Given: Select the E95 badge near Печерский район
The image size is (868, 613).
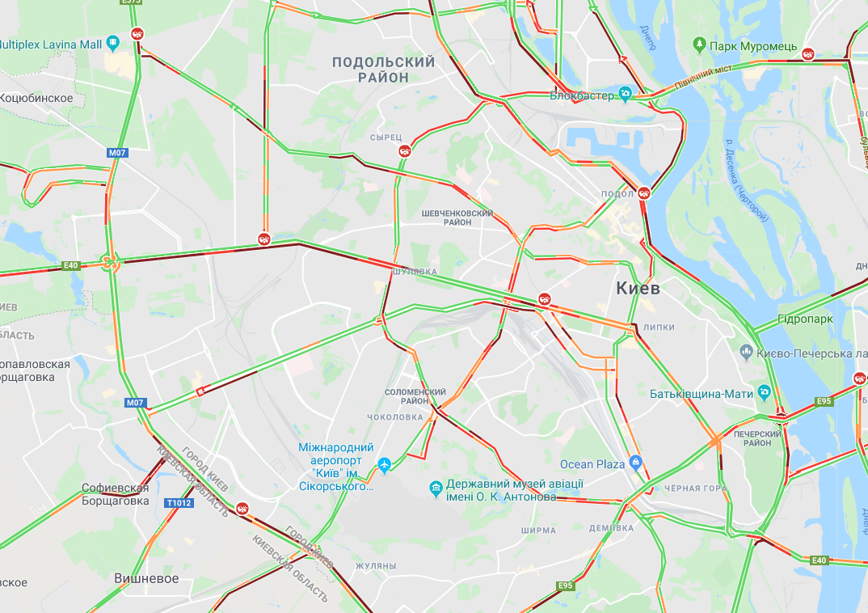Looking at the screenshot, I should click(x=824, y=401).
